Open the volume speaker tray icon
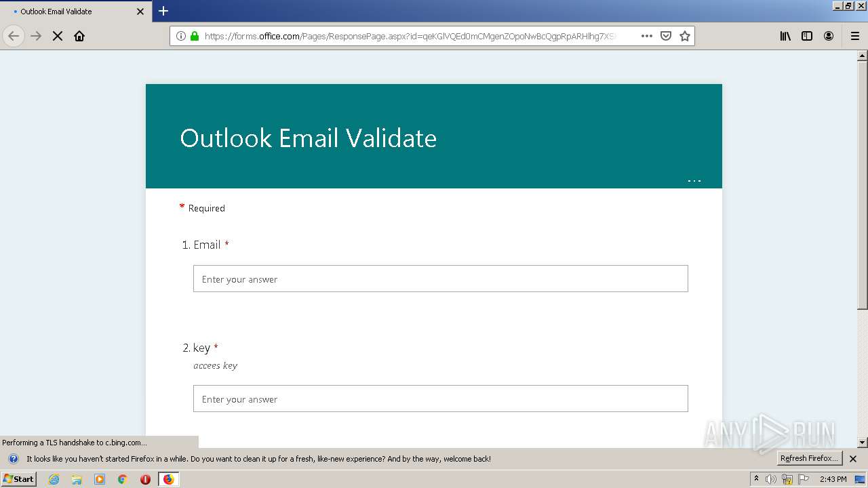 [771, 479]
